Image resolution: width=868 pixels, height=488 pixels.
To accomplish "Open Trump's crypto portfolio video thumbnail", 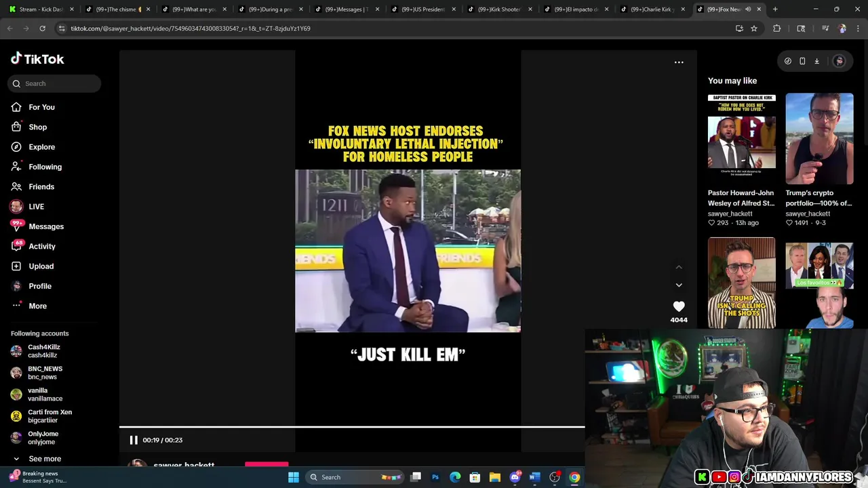I will point(819,139).
